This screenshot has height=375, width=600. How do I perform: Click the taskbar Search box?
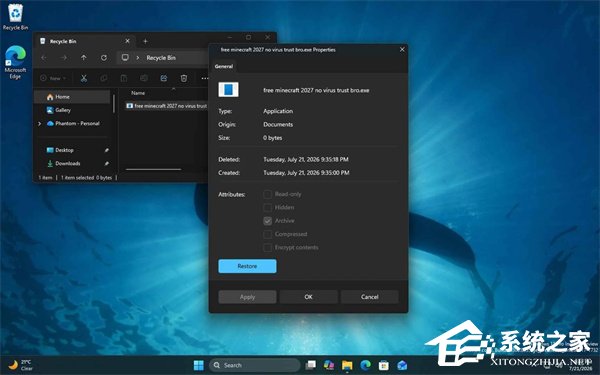254,365
